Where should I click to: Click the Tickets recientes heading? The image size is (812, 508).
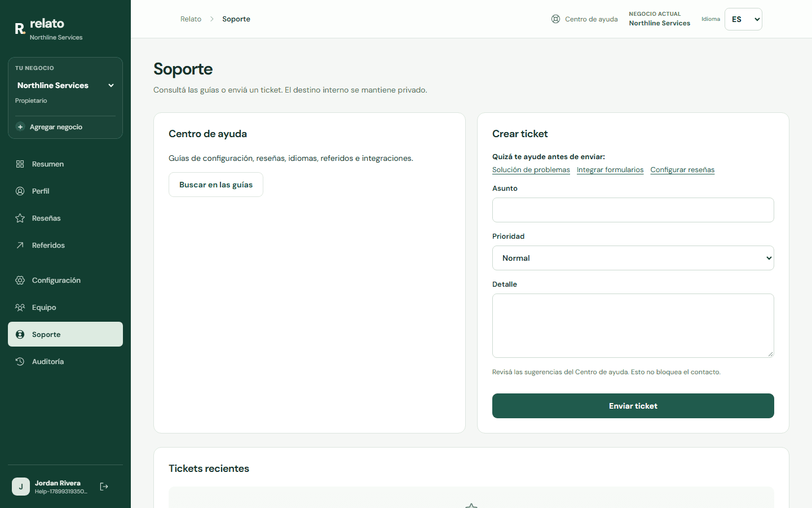[x=209, y=468]
